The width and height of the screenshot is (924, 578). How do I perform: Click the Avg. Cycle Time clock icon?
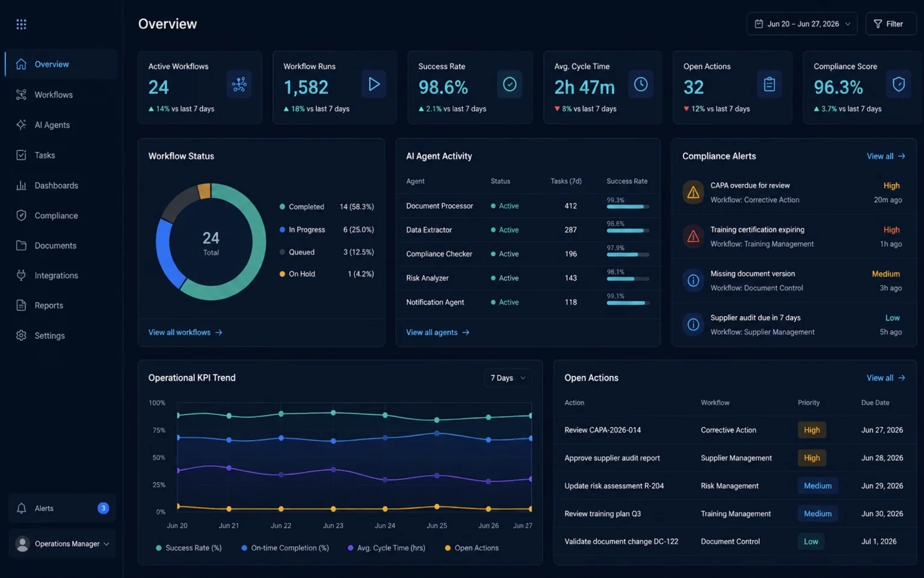coord(641,84)
